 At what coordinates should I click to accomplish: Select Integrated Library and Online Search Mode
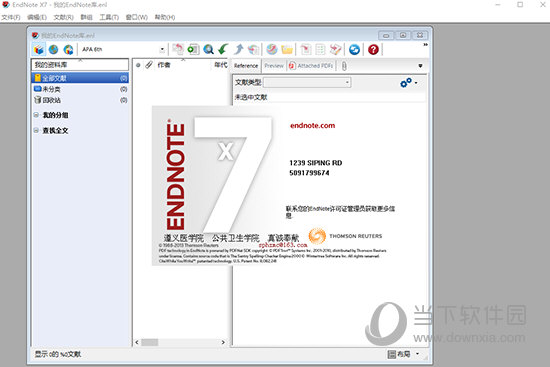(68, 49)
